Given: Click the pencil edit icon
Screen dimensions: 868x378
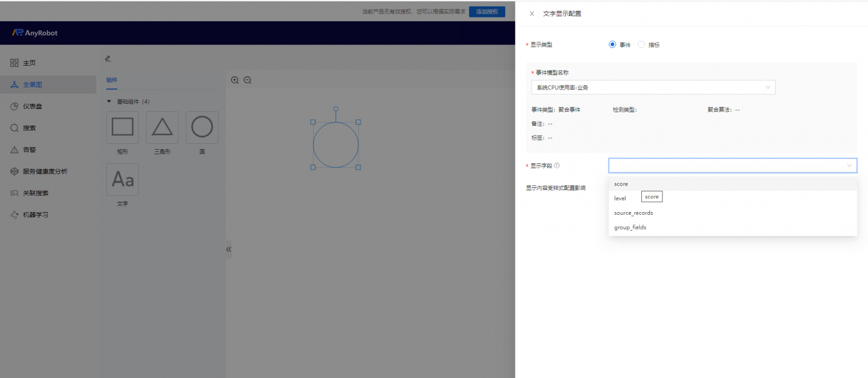Looking at the screenshot, I should [x=108, y=58].
